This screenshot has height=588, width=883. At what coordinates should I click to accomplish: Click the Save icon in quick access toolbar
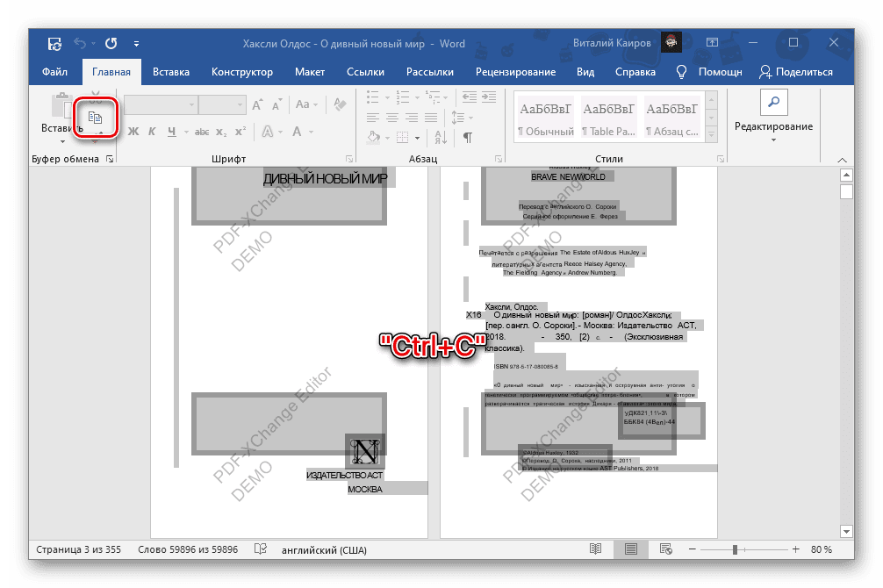pyautogui.click(x=54, y=43)
